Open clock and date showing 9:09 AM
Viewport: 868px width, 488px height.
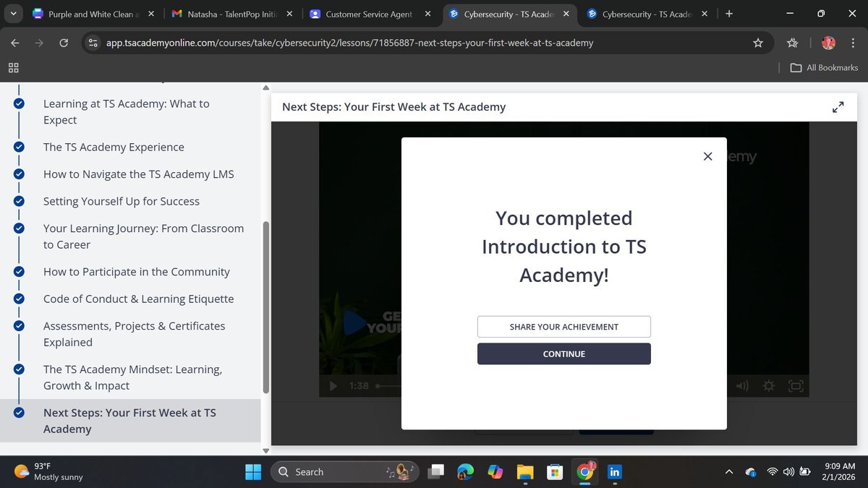click(x=839, y=472)
